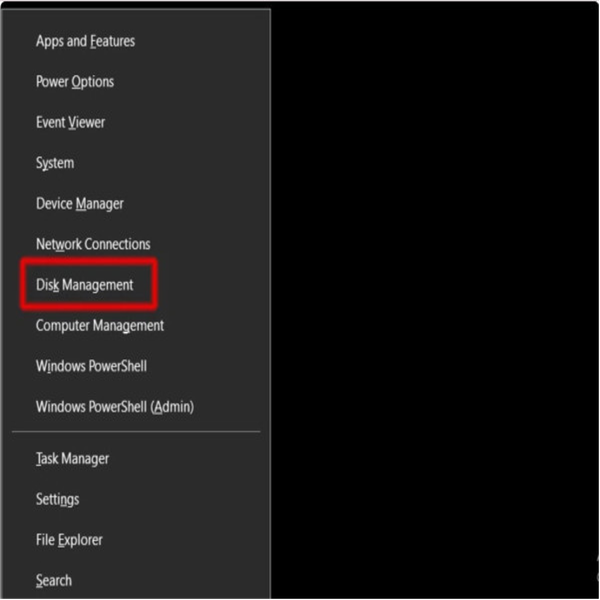Open the System entry
600x600 pixels.
[x=55, y=163]
